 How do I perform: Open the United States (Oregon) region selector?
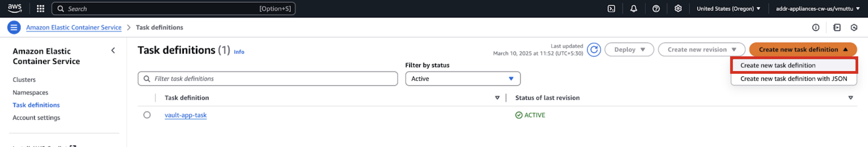(728, 9)
